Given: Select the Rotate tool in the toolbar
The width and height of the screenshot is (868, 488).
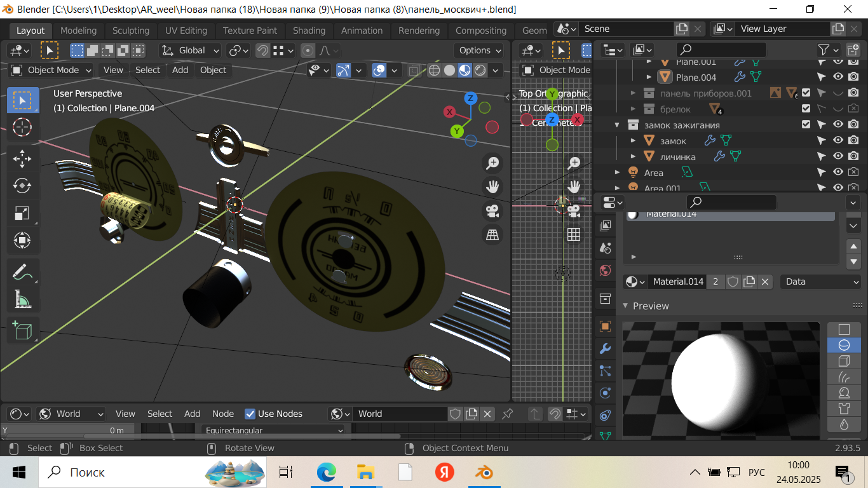Looking at the screenshot, I should point(22,186).
